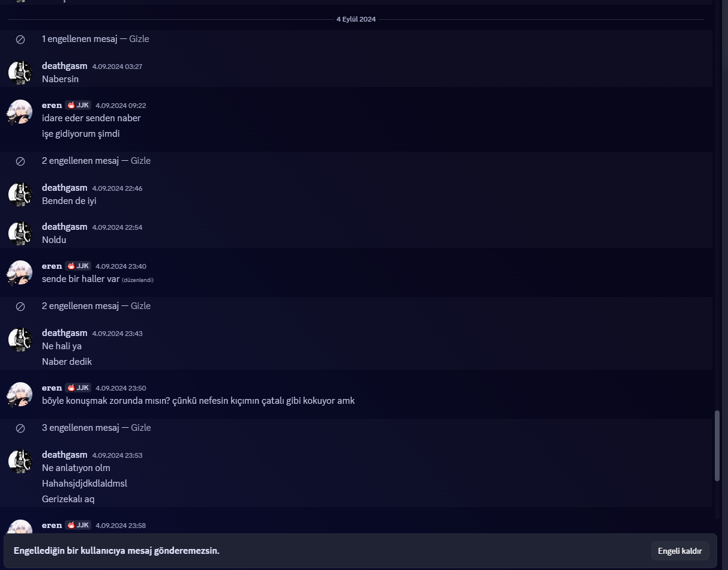
Task: Click the username deathgasm at 23:53
Action: coord(65,455)
